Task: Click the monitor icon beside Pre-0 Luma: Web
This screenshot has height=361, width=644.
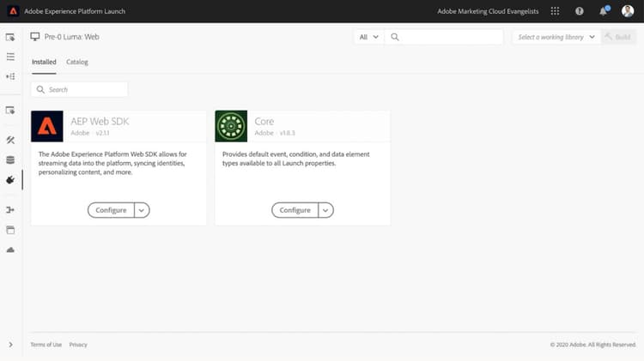Action: click(x=35, y=37)
